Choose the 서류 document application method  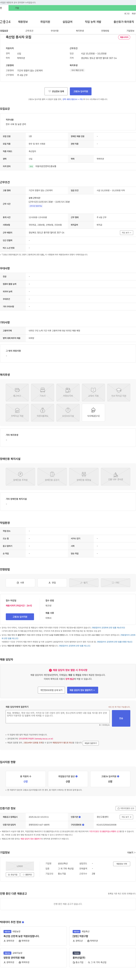(x=20, y=582)
